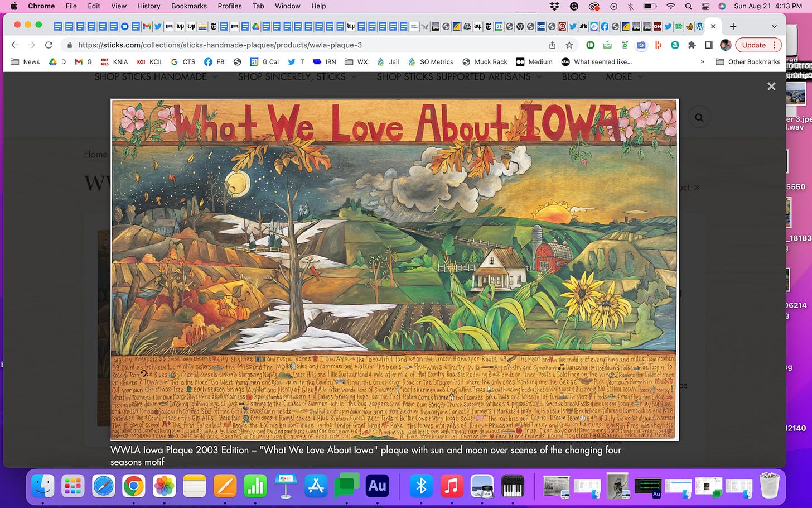Reload the sticks.com page
The height and width of the screenshot is (508, 812).
point(49,45)
